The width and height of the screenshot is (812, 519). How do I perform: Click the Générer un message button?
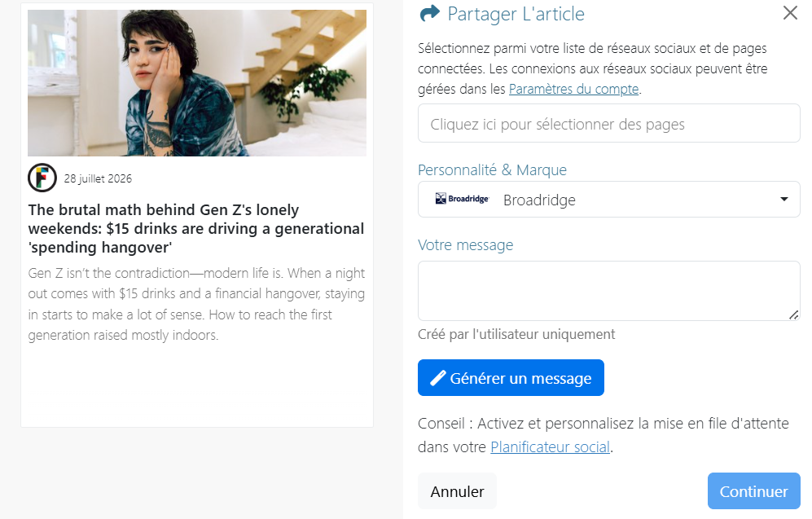[511, 377]
